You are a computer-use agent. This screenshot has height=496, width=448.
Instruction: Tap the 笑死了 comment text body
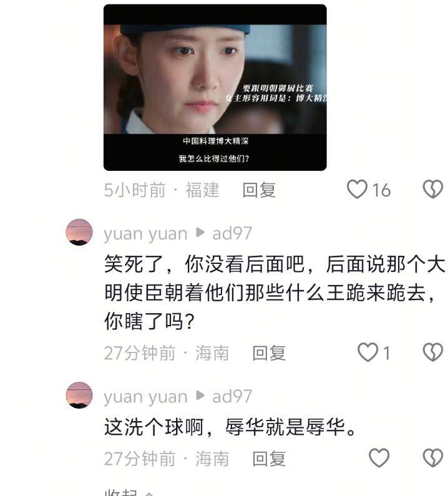click(x=274, y=292)
